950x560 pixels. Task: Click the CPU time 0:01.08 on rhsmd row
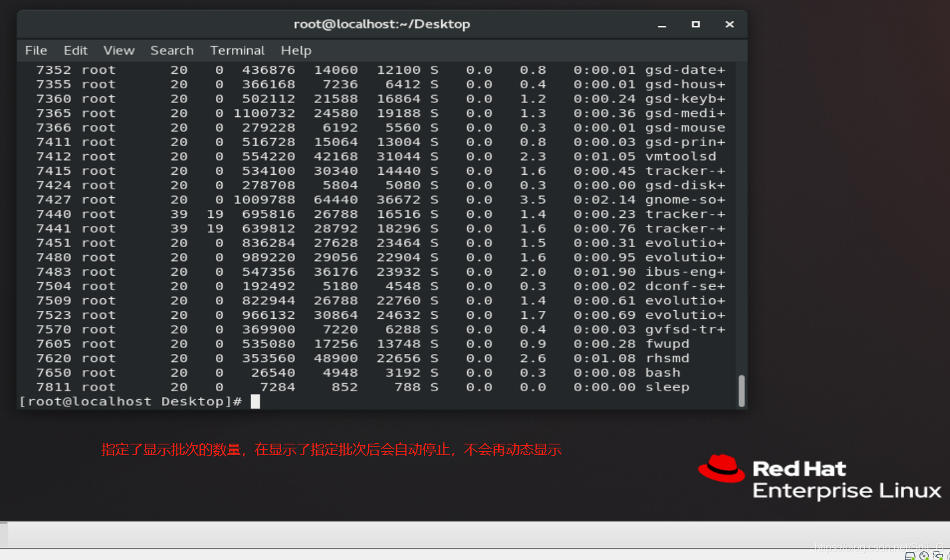coord(605,358)
